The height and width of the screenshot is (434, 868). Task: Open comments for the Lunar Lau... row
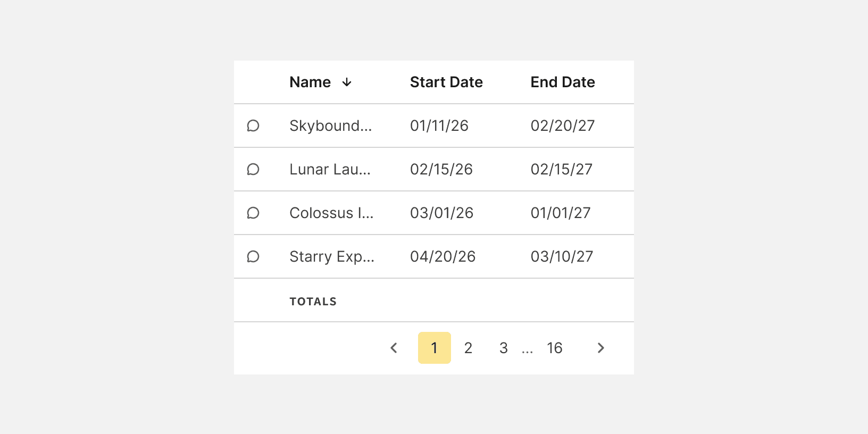pyautogui.click(x=253, y=169)
